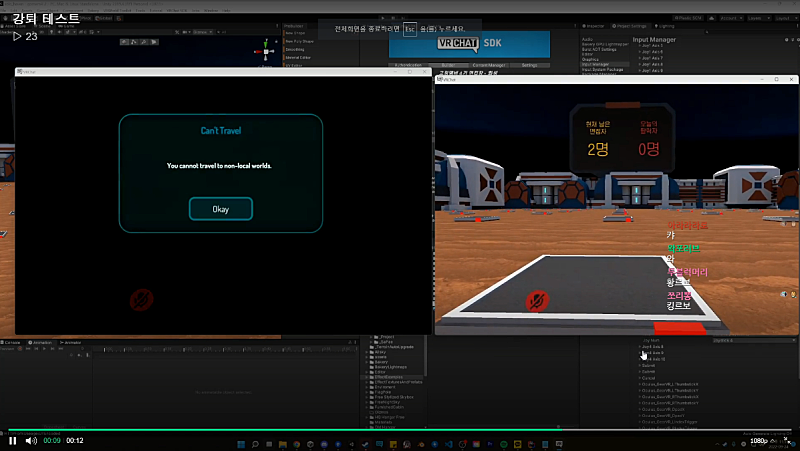Viewport: 800px width, 451px height.
Task: Click the red microphone-muted icon in right VRChat window
Action: pyautogui.click(x=537, y=300)
